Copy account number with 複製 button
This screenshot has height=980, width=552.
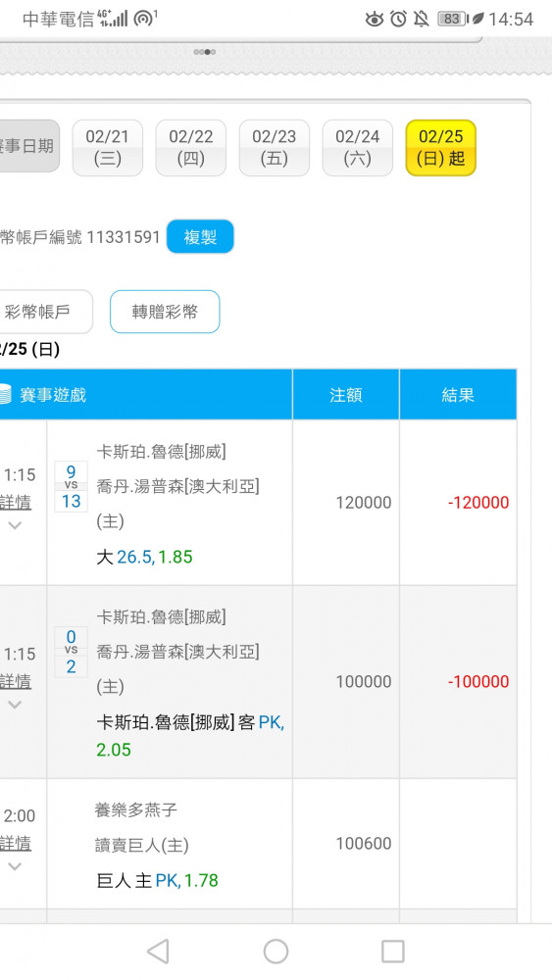pos(200,237)
